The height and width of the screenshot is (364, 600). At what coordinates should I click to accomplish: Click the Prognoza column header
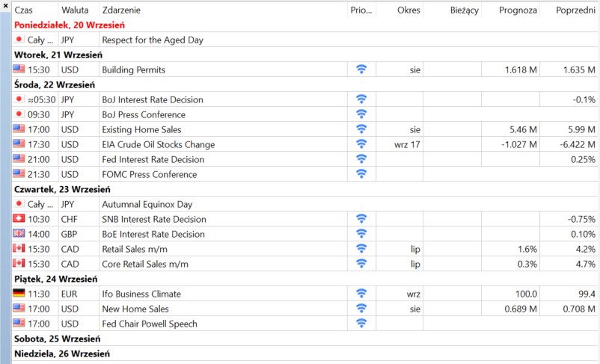(x=518, y=10)
